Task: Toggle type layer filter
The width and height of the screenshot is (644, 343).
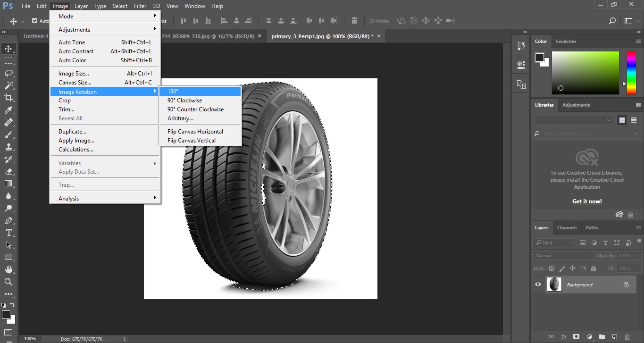Action: click(x=605, y=243)
